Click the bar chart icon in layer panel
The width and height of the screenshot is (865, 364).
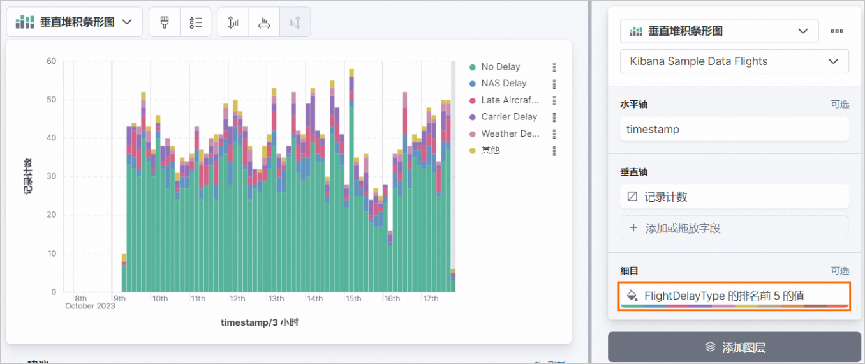point(637,31)
